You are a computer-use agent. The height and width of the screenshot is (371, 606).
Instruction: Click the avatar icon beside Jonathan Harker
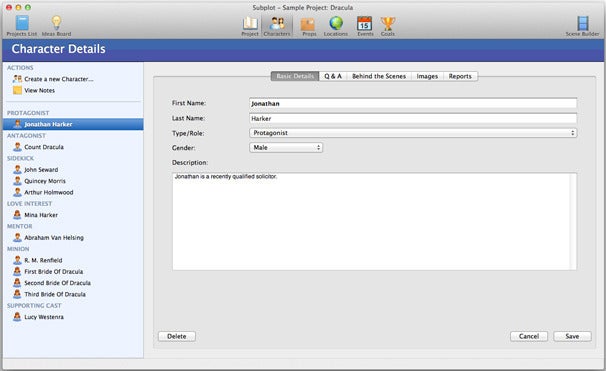click(x=17, y=124)
